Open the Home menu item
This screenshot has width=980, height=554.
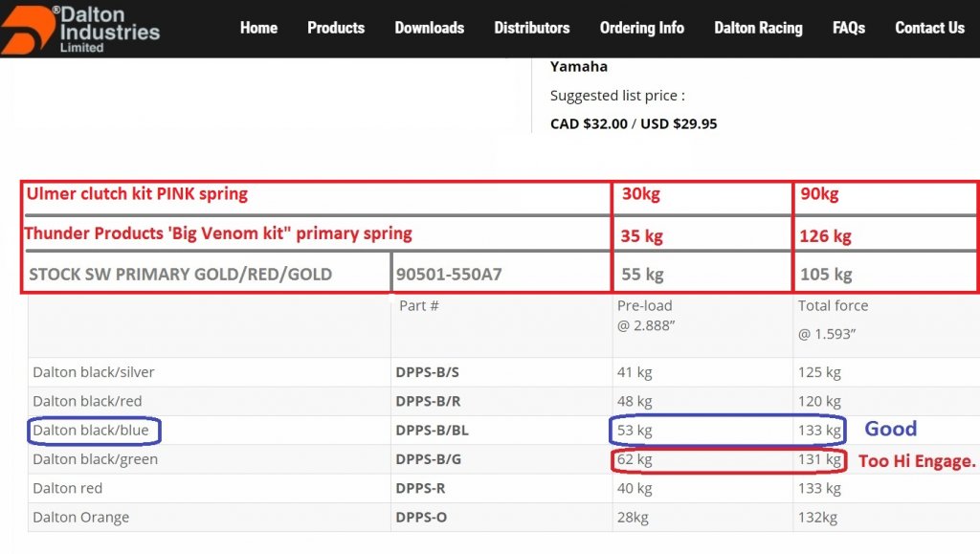258,28
